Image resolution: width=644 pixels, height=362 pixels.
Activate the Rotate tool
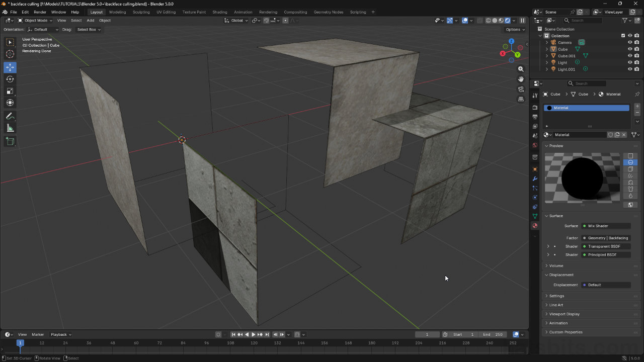pos(10,79)
